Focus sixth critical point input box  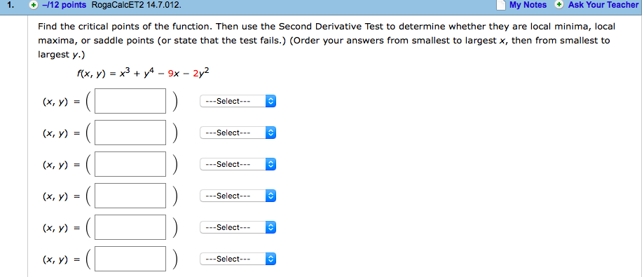pos(130,259)
